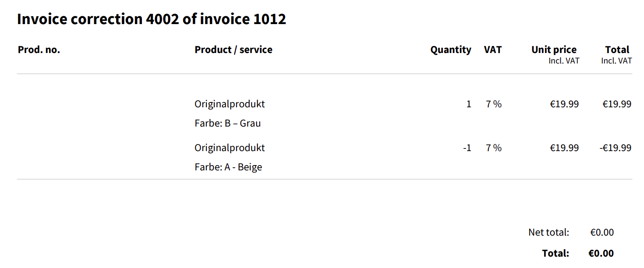Click the positive €19.99 row total
Viewport: 644px width, 268px height.
tap(616, 104)
